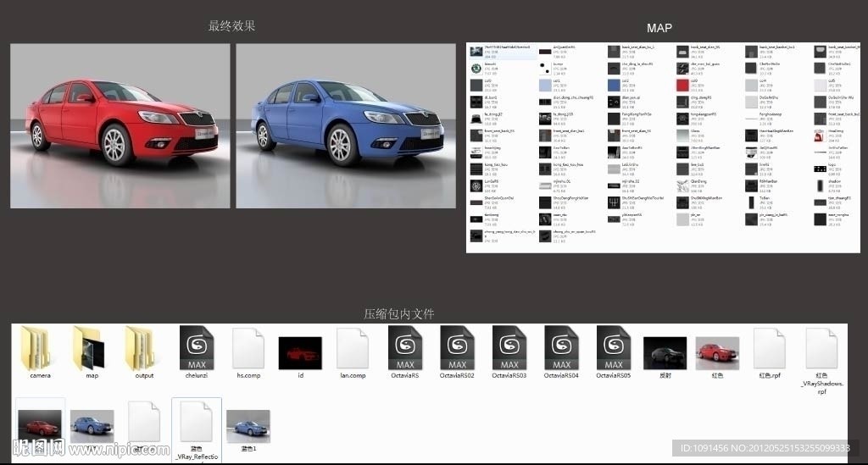Screen dimensions: 868x465
Task: Select the OctaviaRS MAX file
Action: [405, 349]
